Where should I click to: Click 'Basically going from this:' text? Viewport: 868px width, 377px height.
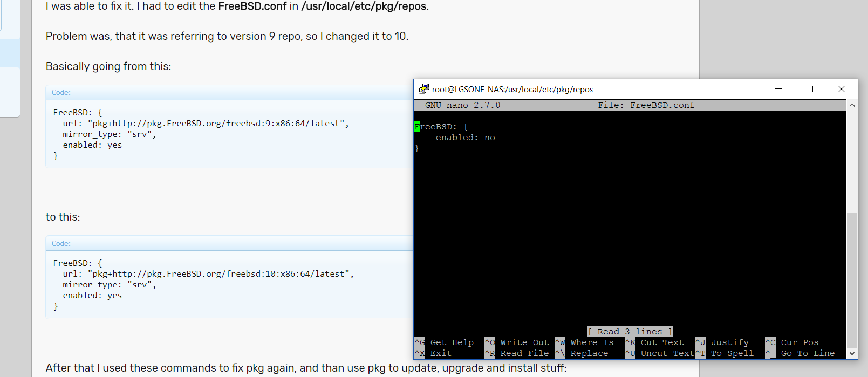point(108,66)
